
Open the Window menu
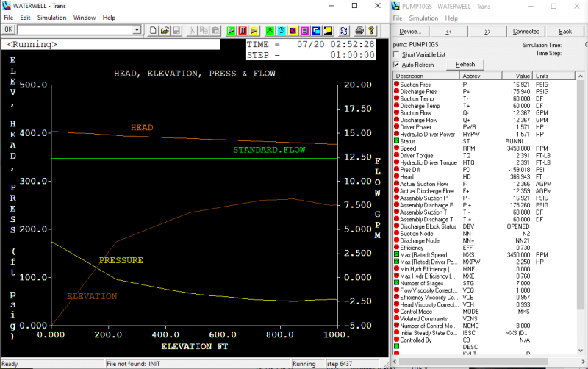(85, 18)
